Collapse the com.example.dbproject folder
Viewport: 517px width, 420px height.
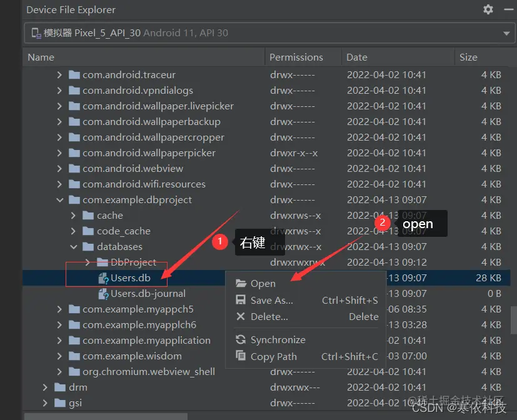[59, 200]
